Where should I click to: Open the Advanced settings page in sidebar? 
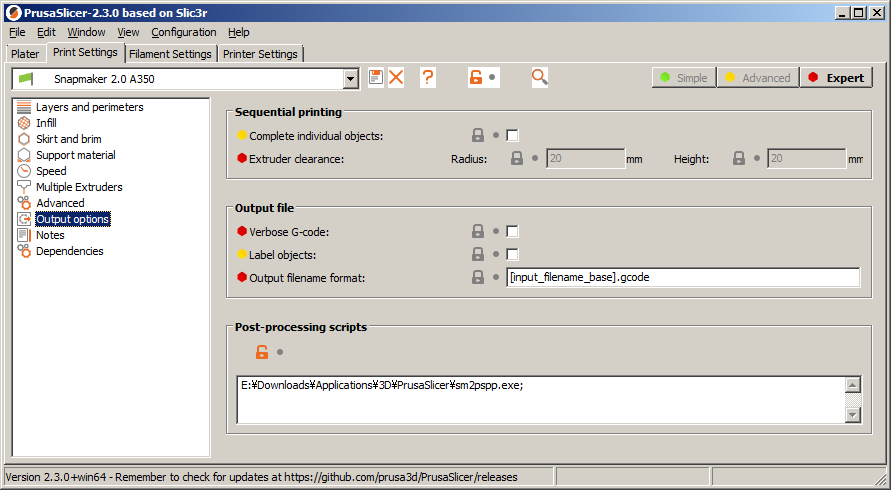[x=60, y=203]
